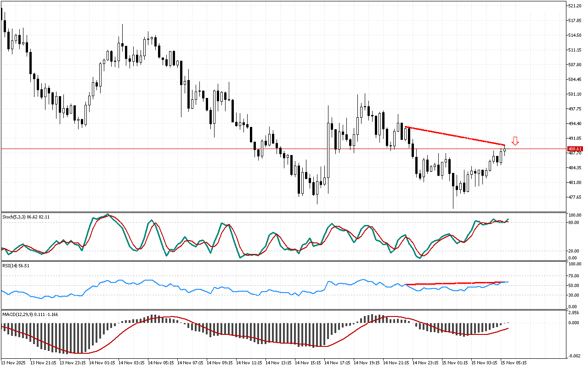Select the red trendline in RSI panel
Viewport: 588px width, 368px height.
(455, 283)
